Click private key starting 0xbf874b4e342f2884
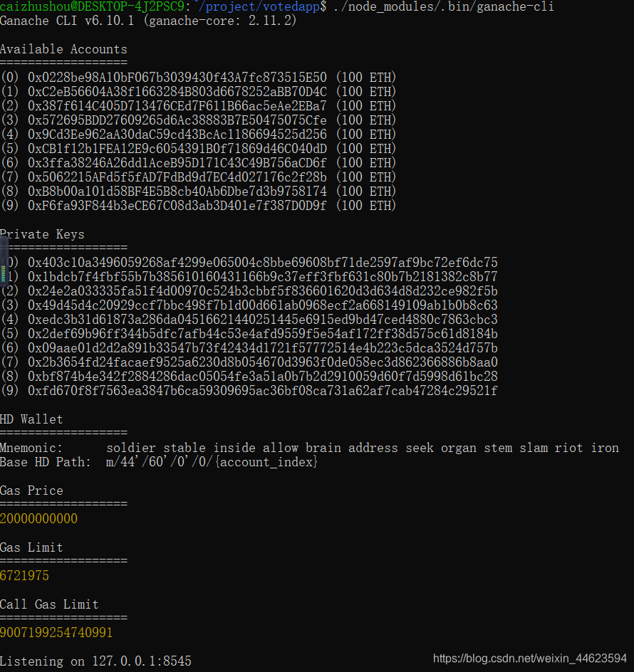The width and height of the screenshot is (634, 672). (x=263, y=377)
